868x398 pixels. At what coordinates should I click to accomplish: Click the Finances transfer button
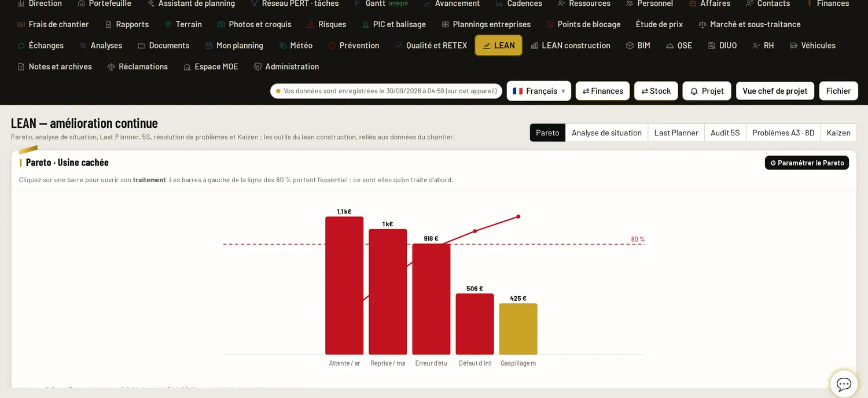pos(602,91)
